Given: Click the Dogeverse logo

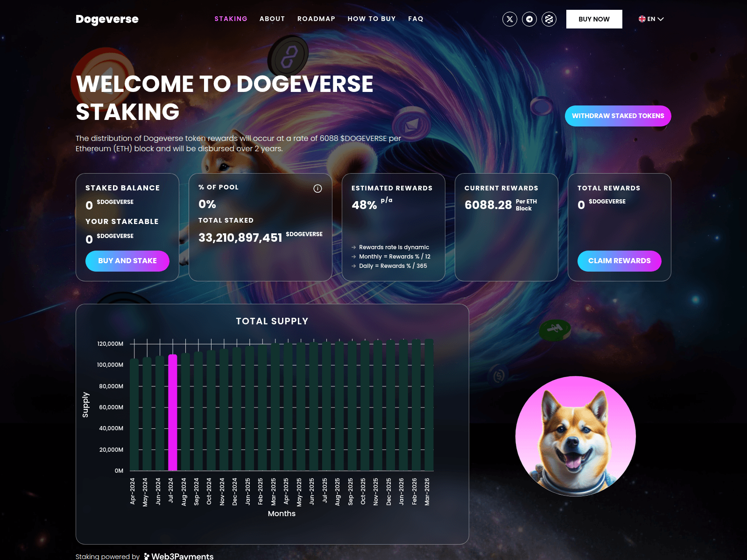Looking at the screenshot, I should [107, 19].
